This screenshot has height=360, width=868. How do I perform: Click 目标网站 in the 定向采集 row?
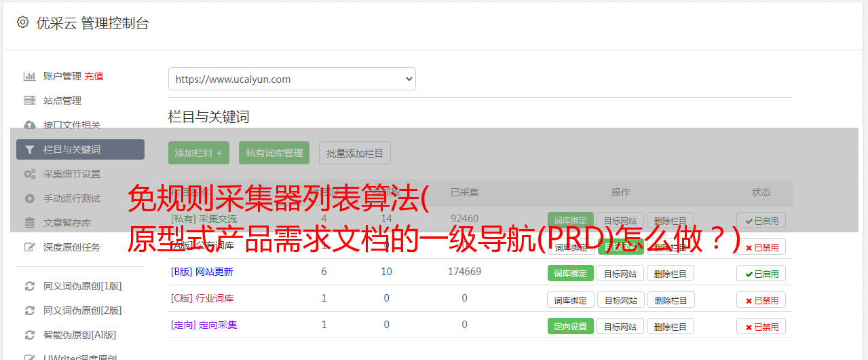621,327
